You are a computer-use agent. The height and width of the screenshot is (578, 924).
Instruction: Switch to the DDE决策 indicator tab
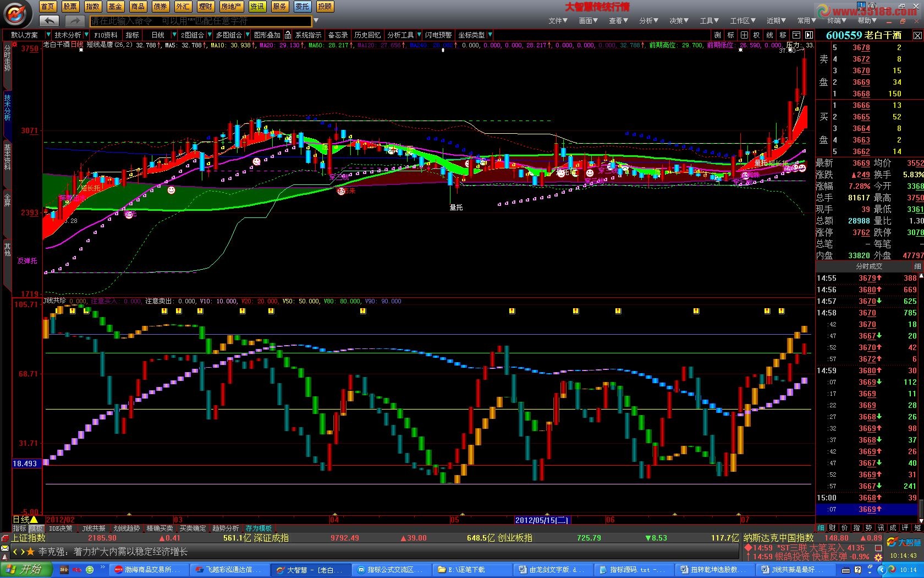[x=61, y=528]
